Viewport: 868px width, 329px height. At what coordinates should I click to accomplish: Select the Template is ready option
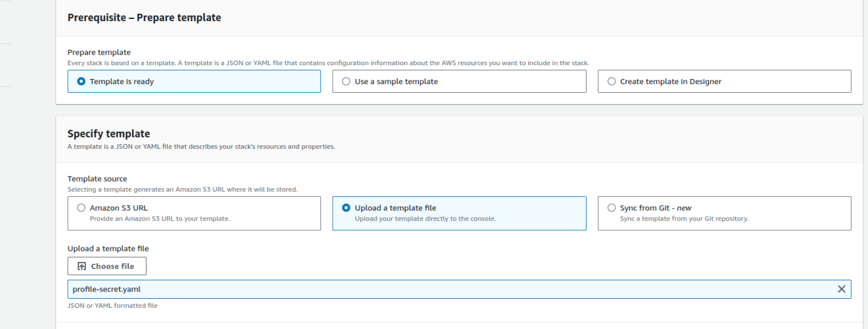[194, 82]
